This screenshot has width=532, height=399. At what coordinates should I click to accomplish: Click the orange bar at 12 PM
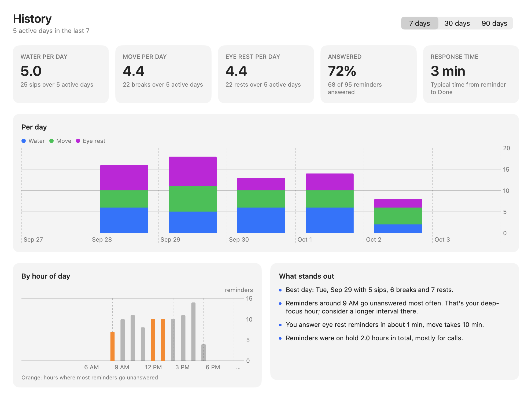153,340
